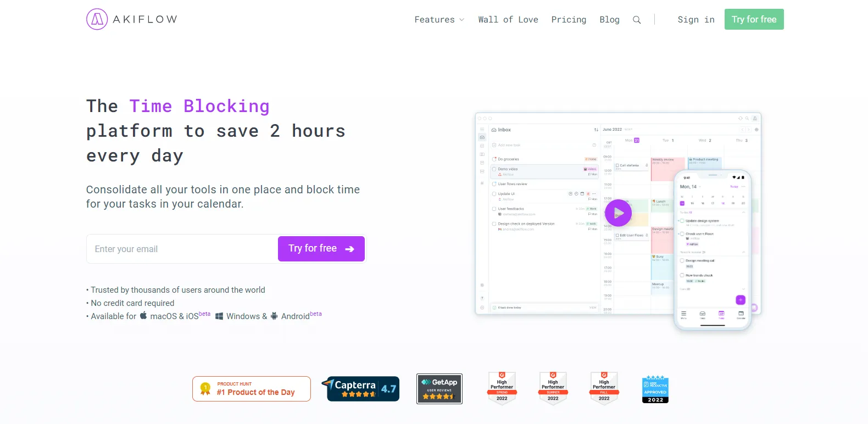868x424 pixels.
Task: Click the High Performer Fall 2022 badge
Action: click(604, 388)
